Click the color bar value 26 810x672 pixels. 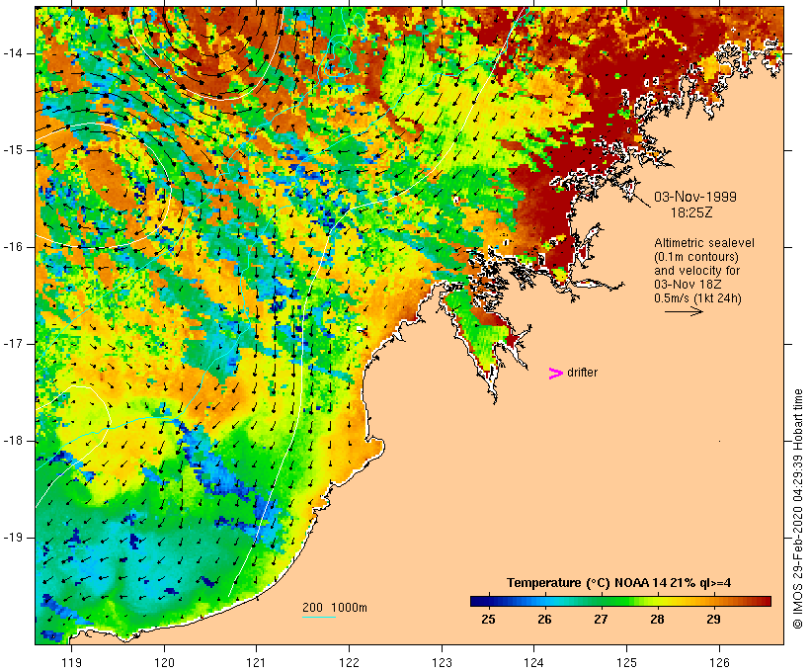(544, 620)
